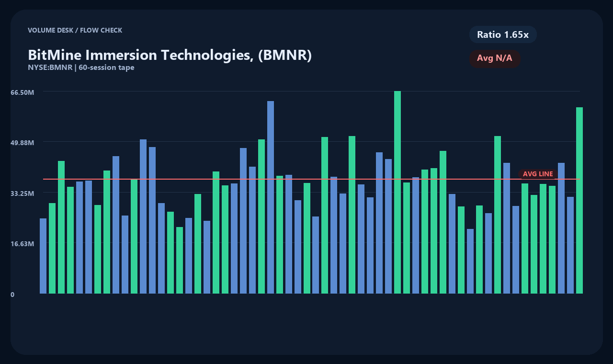Select the "49.88M" y-axis label

pyautogui.click(x=22, y=143)
